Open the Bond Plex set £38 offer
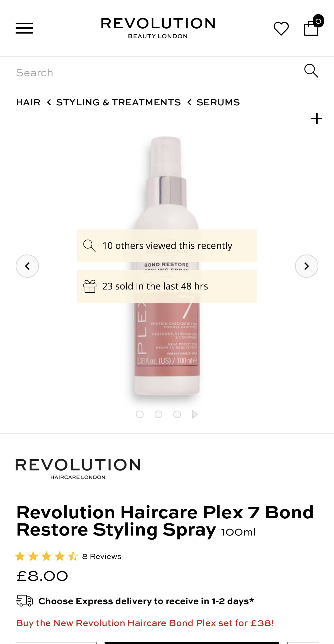 point(145,623)
